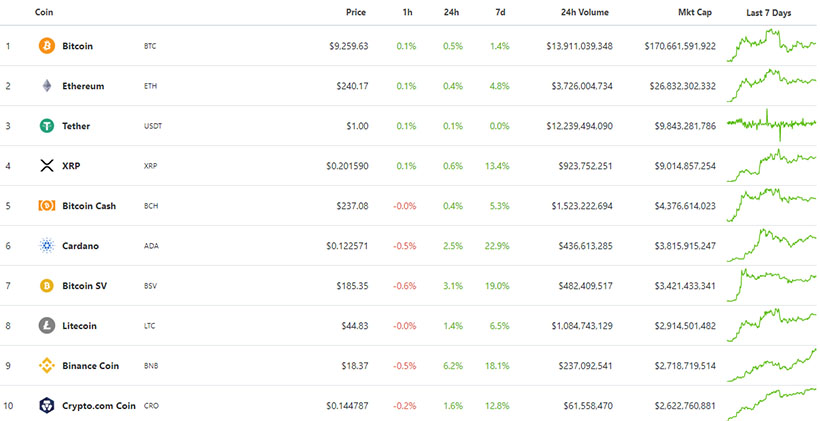Click the Cardano logo icon
Image resolution: width=820 pixels, height=421 pixels.
[47, 245]
